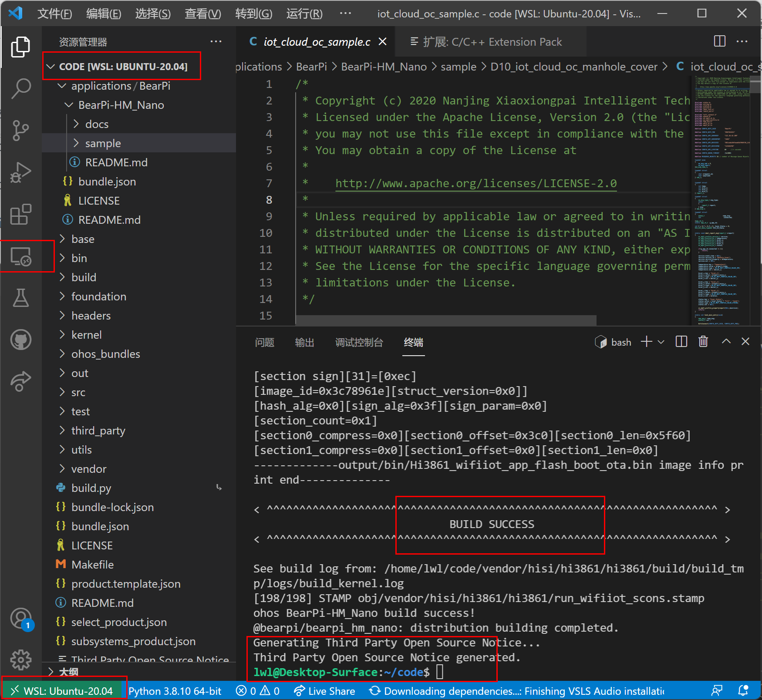
Task: Follow the apache.org LICENSE-2.0 link
Action: [475, 183]
